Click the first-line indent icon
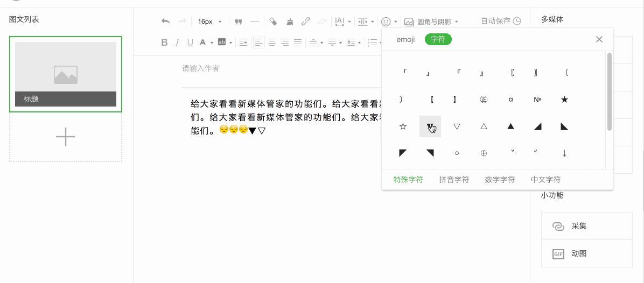The width and height of the screenshot is (644, 283). tap(243, 42)
